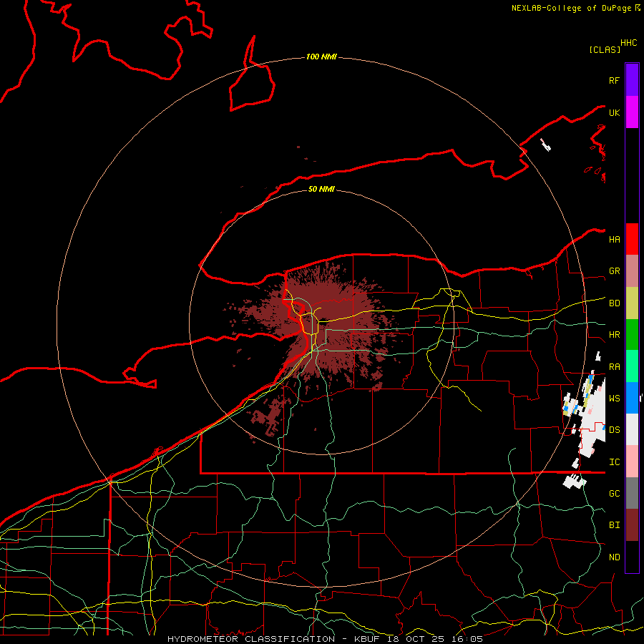This screenshot has width=644, height=644.
Task: Click the HA legend label
Action: (x=614, y=239)
